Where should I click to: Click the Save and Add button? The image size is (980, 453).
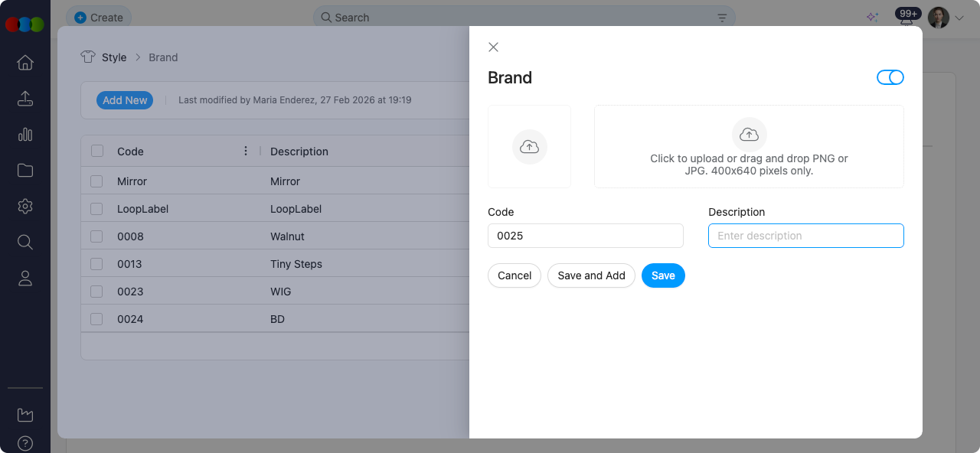click(590, 275)
